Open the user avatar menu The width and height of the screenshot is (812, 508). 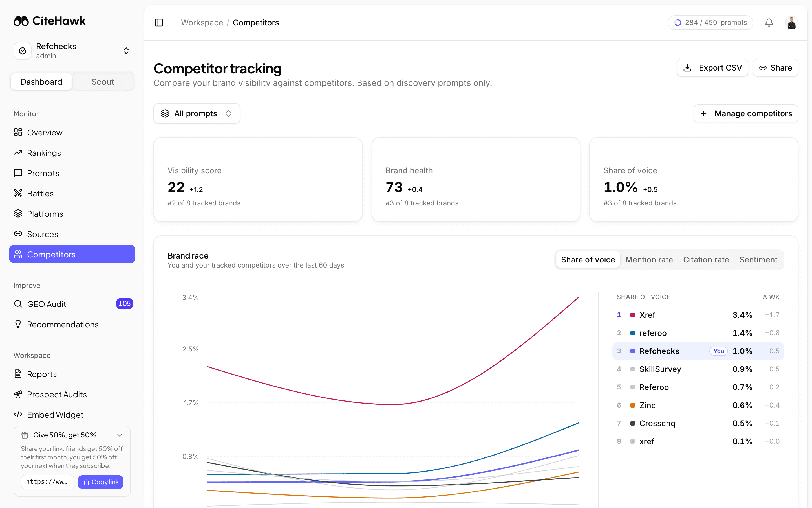click(x=791, y=23)
